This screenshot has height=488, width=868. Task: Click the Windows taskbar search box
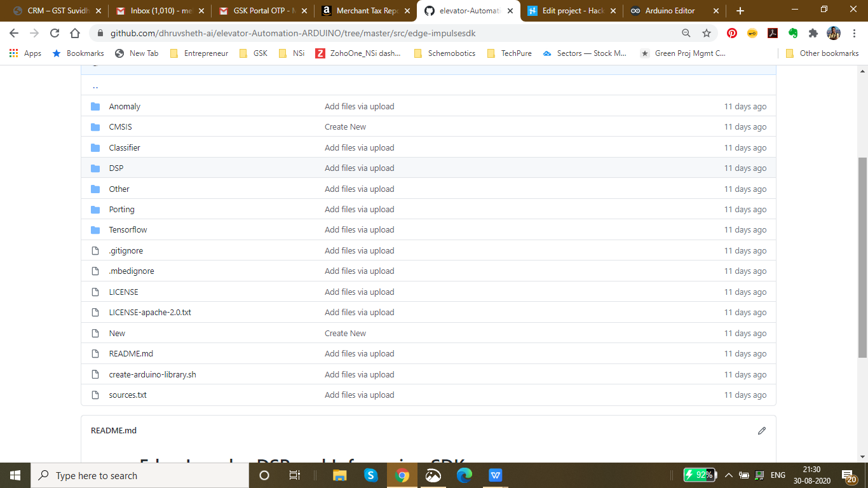(x=140, y=475)
